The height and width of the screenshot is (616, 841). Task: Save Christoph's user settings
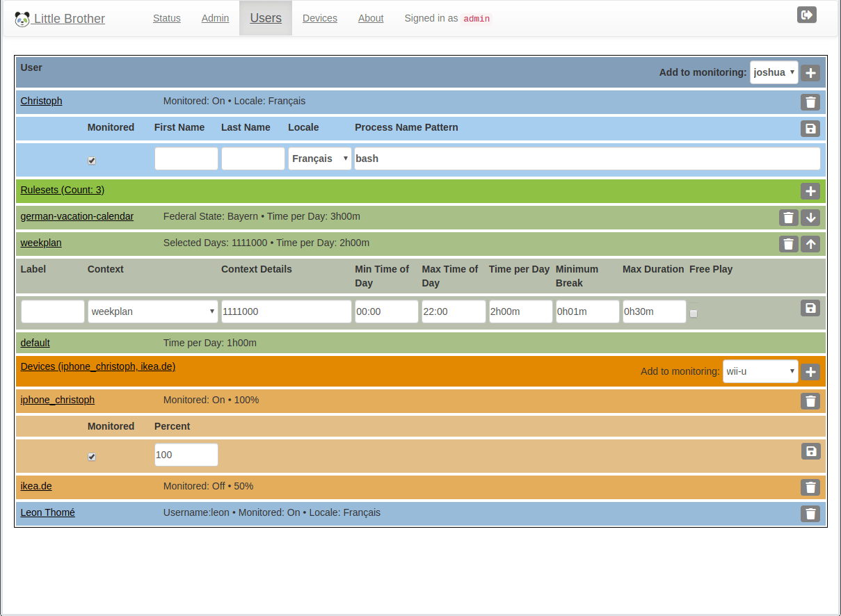[810, 129]
